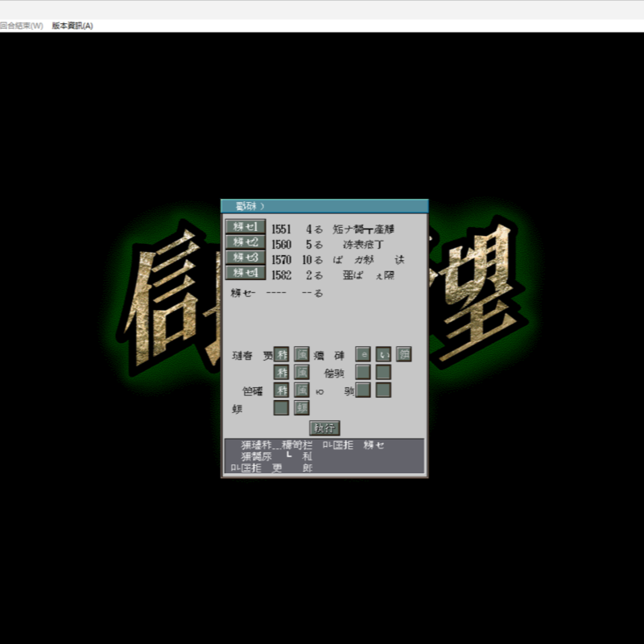Toggle the 秨 option in the first settings row

[281, 354]
